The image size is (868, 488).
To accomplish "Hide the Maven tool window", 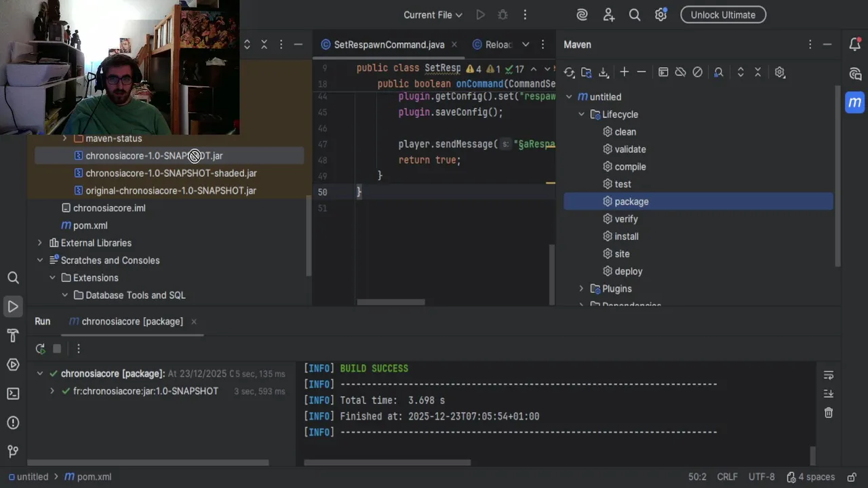I will point(827,44).
